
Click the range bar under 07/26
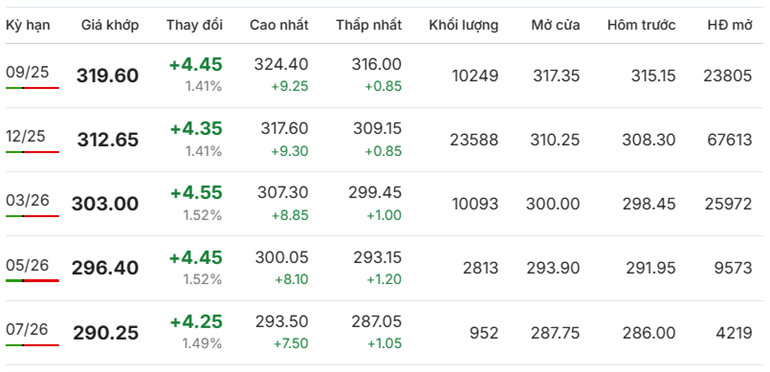point(32,345)
